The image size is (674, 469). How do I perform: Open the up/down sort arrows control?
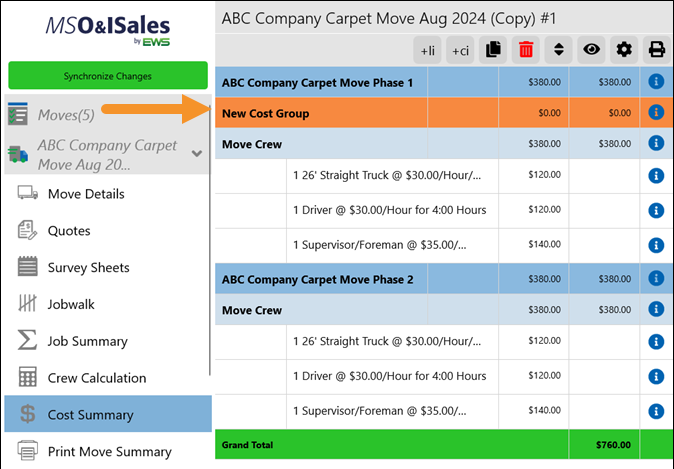click(x=558, y=49)
